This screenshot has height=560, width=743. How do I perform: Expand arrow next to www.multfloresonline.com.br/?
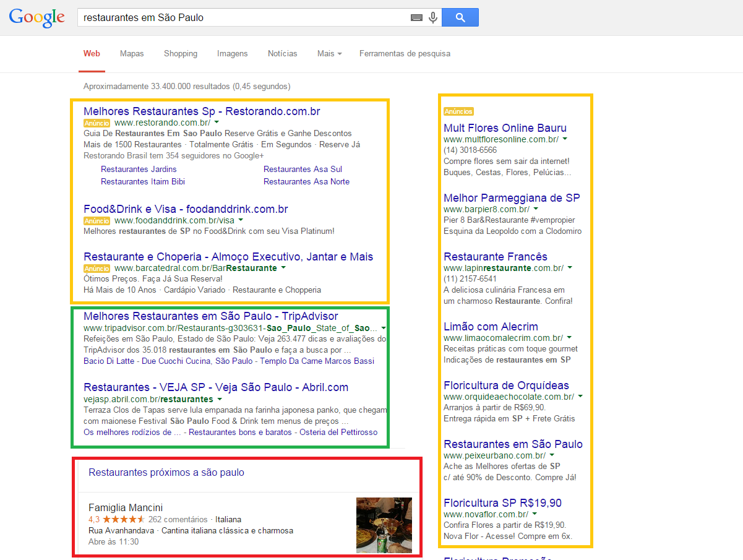565,139
